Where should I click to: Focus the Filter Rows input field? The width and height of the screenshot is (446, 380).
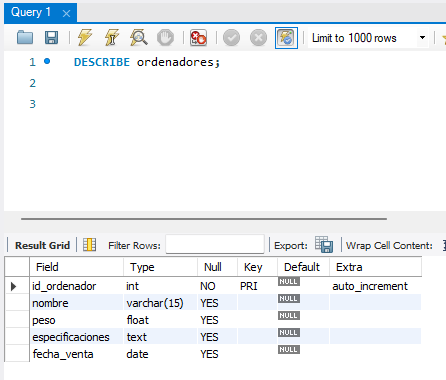point(215,244)
